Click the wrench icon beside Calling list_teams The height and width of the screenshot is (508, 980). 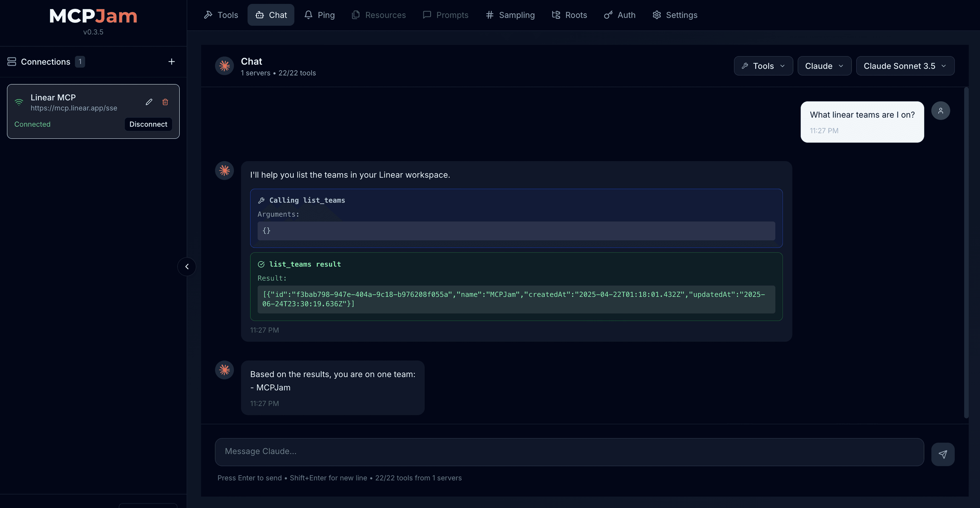(x=261, y=200)
